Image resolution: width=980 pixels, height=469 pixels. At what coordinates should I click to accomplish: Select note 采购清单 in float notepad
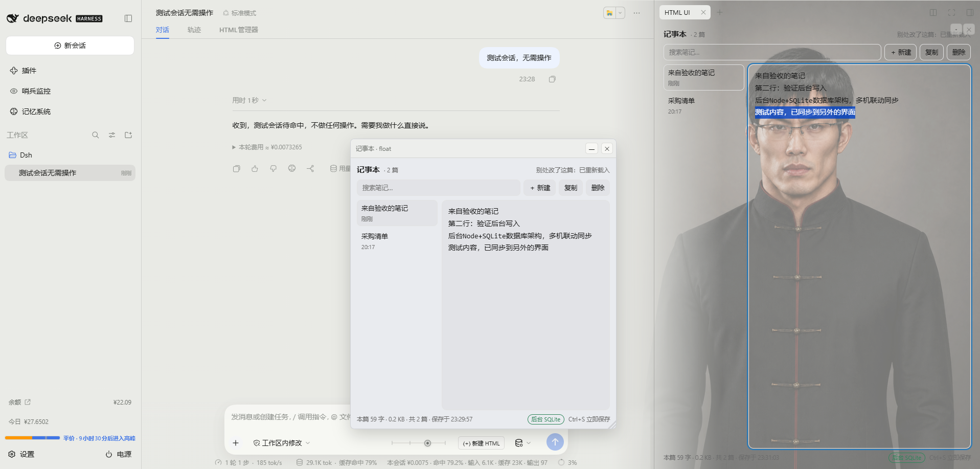[x=397, y=241]
